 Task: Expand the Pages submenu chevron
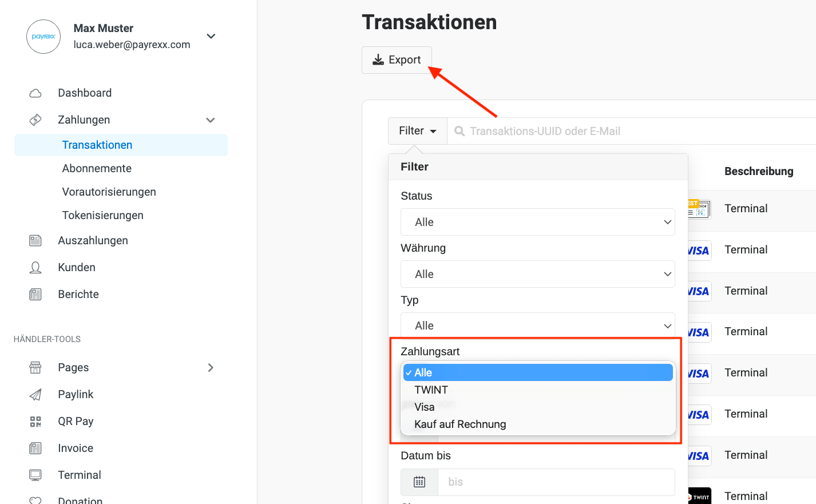211,368
